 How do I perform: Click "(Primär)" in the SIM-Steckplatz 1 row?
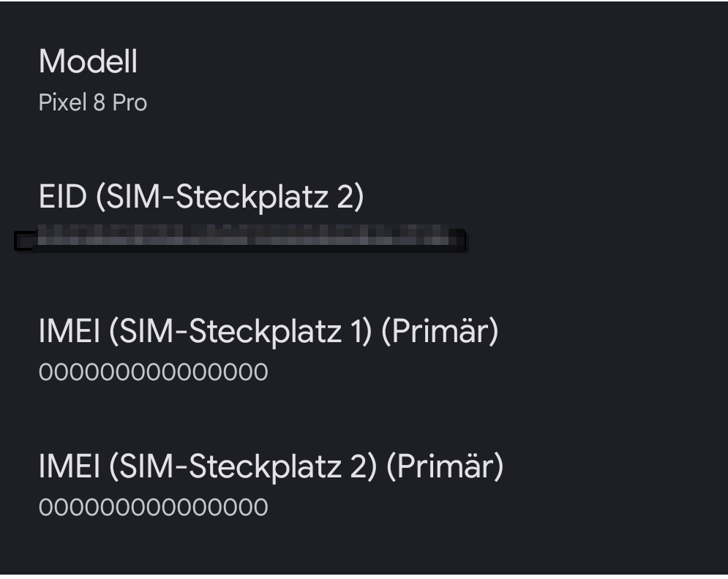point(440,332)
